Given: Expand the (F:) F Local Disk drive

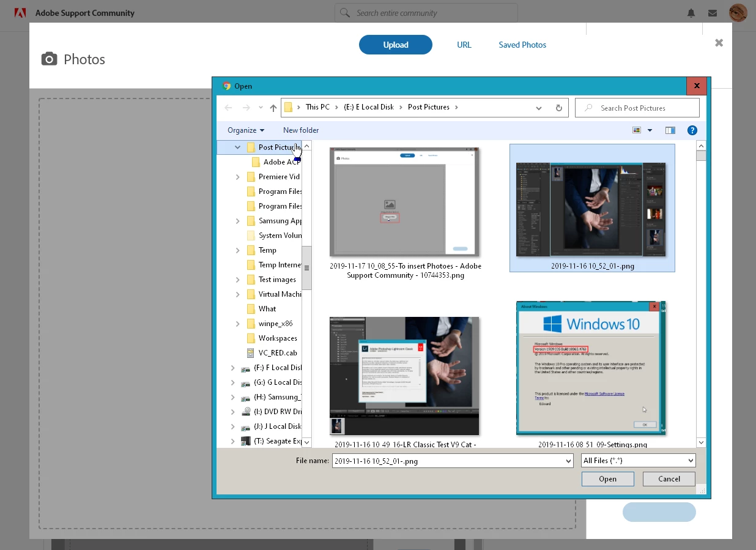Looking at the screenshot, I should 232,368.
